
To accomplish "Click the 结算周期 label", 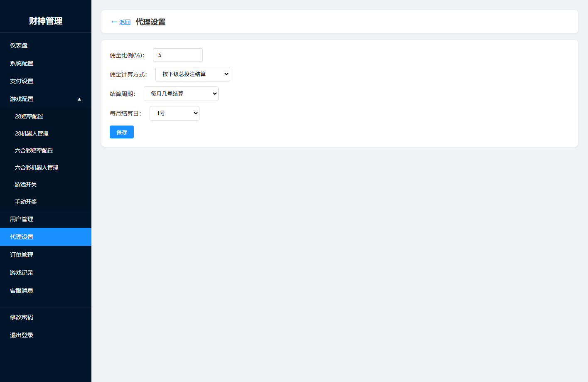I will click(123, 94).
